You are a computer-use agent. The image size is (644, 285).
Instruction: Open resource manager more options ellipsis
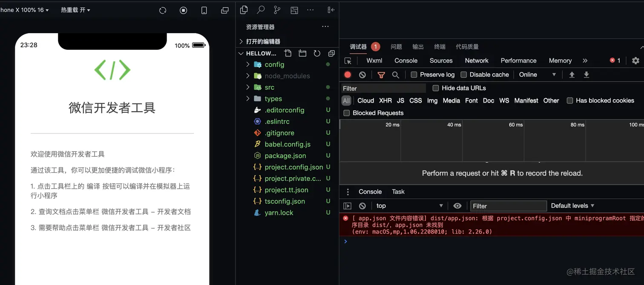click(325, 26)
